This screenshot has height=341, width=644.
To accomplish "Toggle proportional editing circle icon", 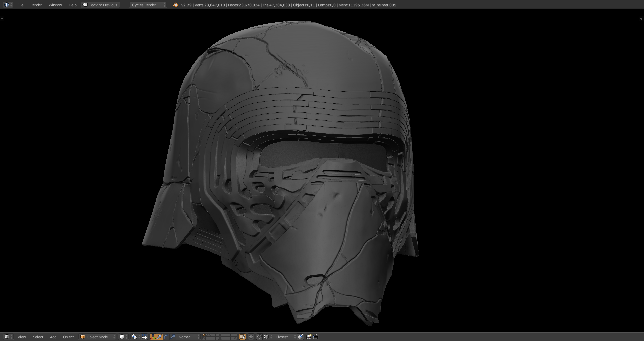I will click(251, 337).
